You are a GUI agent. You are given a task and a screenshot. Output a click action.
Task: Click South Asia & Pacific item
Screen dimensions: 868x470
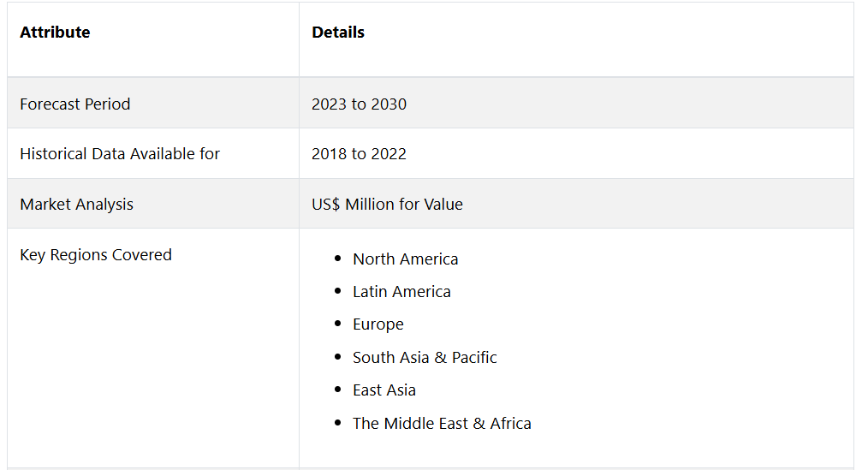[x=425, y=358]
